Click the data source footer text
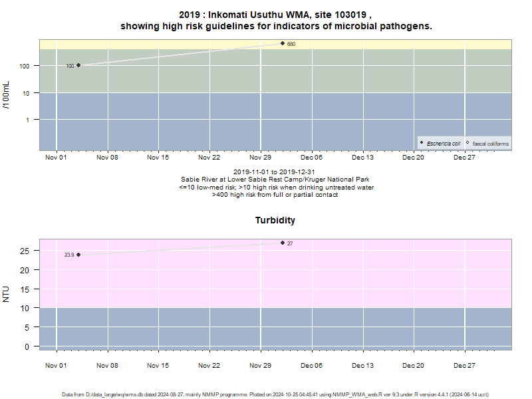 point(275,394)
